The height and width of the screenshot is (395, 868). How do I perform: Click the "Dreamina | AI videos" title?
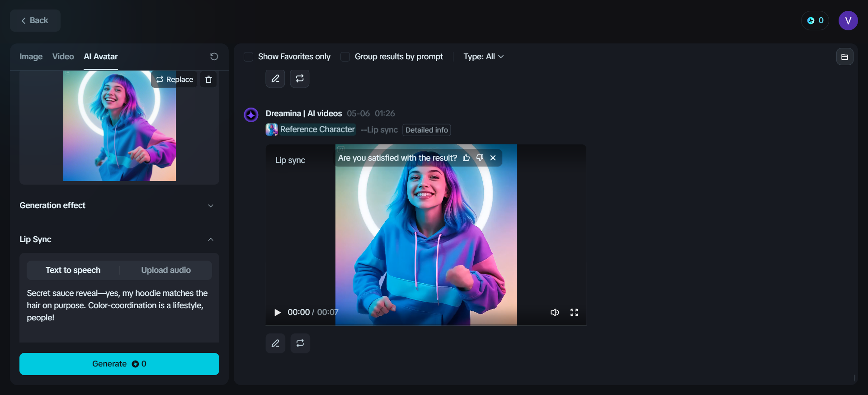pos(304,114)
